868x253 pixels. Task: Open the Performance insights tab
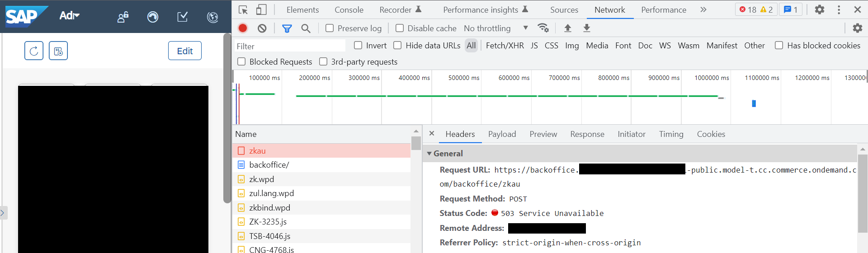[x=486, y=9]
